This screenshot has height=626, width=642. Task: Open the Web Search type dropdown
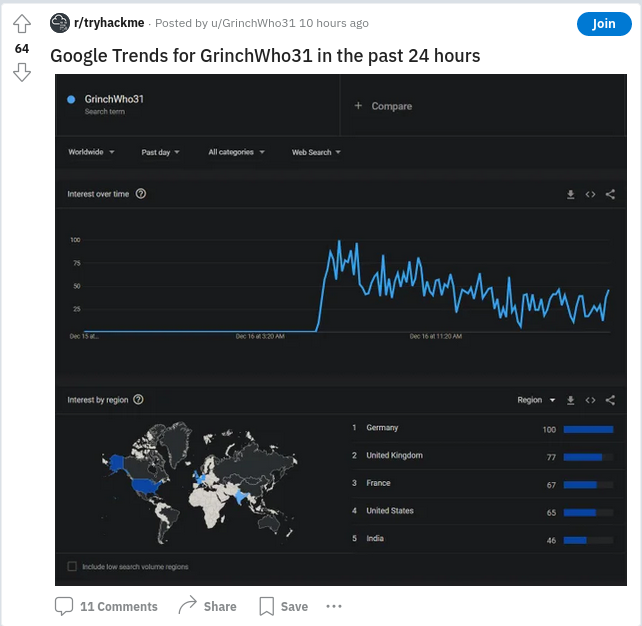click(316, 152)
